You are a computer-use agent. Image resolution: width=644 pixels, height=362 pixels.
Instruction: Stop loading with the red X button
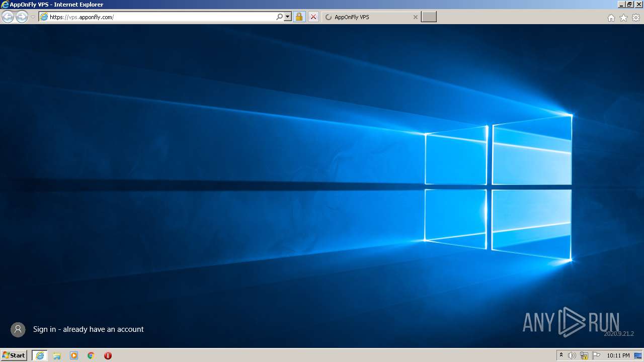pos(313,17)
